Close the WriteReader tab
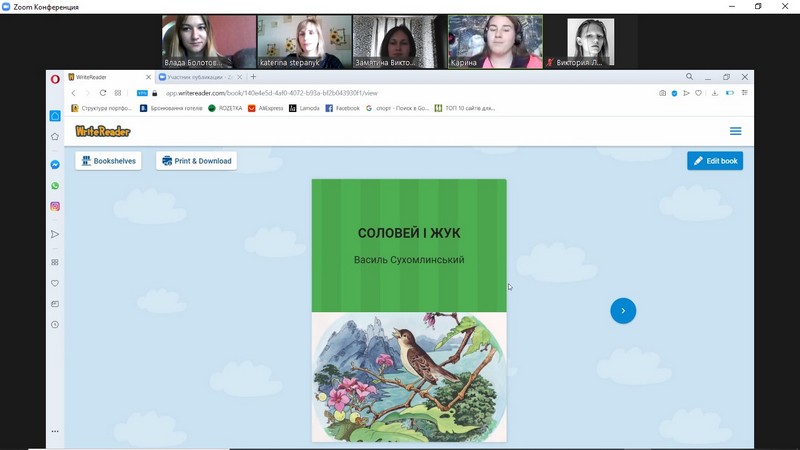 click(148, 77)
